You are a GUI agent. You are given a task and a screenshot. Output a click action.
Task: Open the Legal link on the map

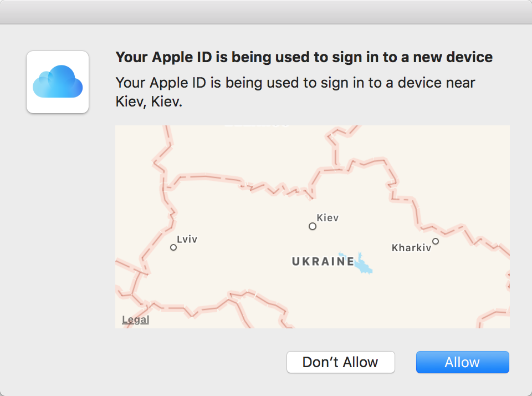pos(135,319)
